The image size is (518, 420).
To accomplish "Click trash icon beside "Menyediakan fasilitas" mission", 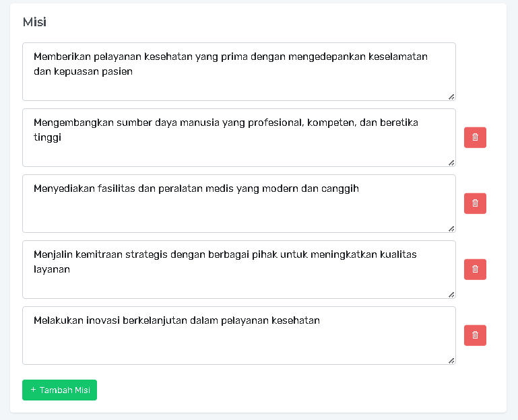I will pos(475,203).
